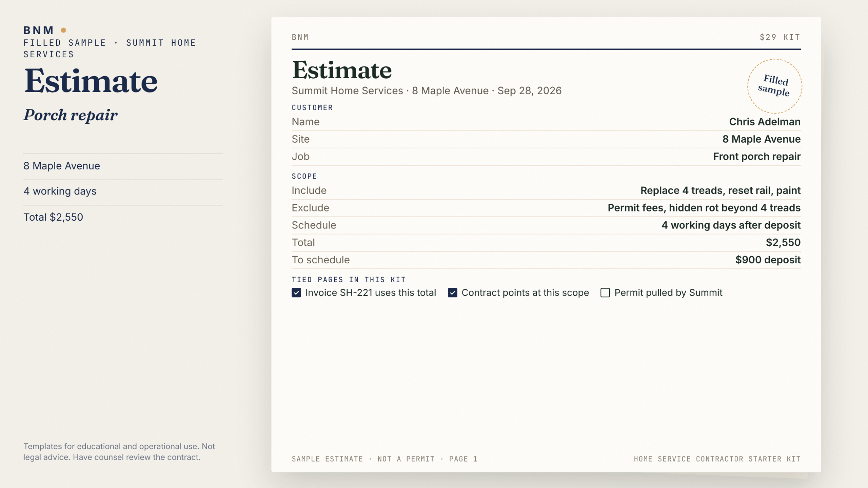This screenshot has width=868, height=488.
Task: Select the $29 KIT label
Action: [x=780, y=37]
